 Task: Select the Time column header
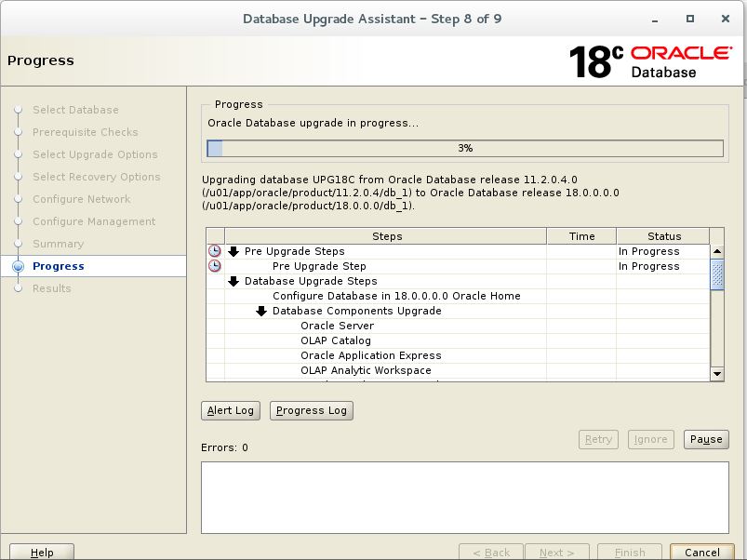coord(581,236)
